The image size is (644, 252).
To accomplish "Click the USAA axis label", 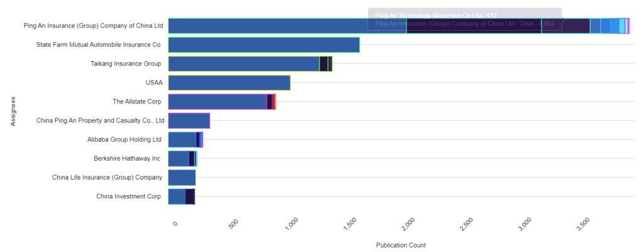I will [153, 83].
